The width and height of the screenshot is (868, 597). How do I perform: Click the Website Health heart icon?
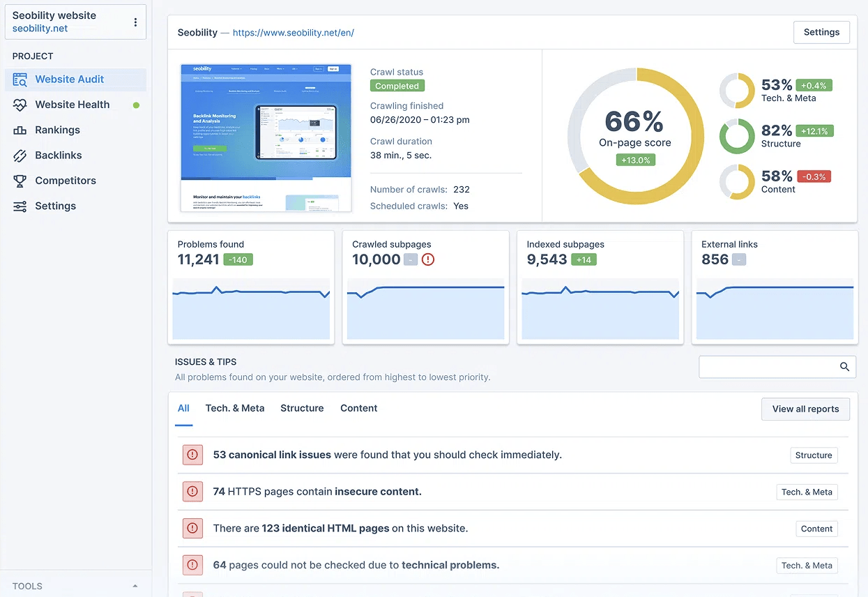(x=20, y=105)
